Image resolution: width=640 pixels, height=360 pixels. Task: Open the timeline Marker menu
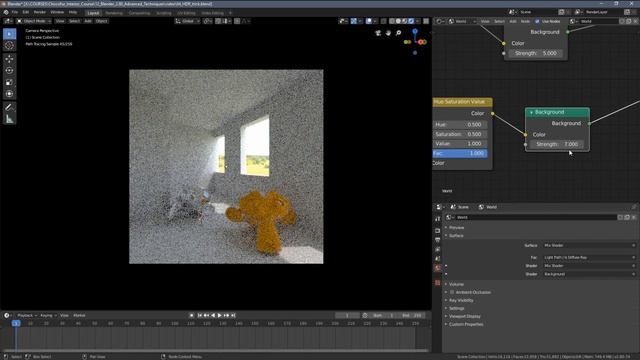(79, 316)
